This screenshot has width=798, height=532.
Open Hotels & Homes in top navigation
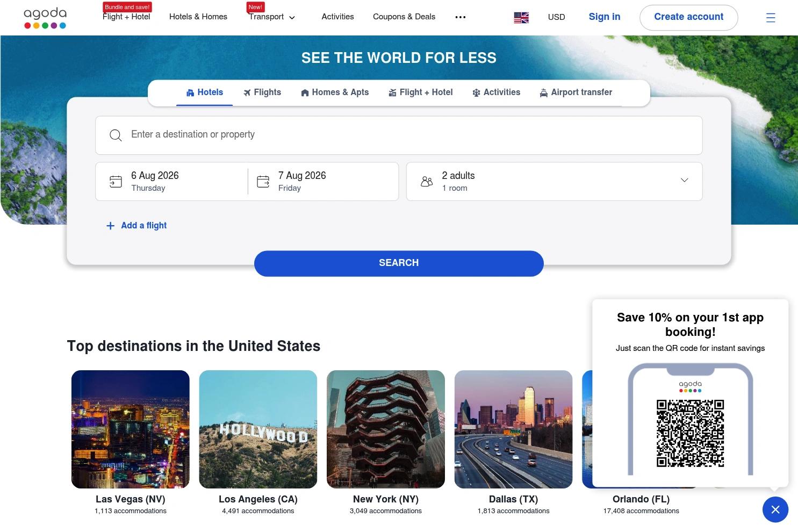198,17
